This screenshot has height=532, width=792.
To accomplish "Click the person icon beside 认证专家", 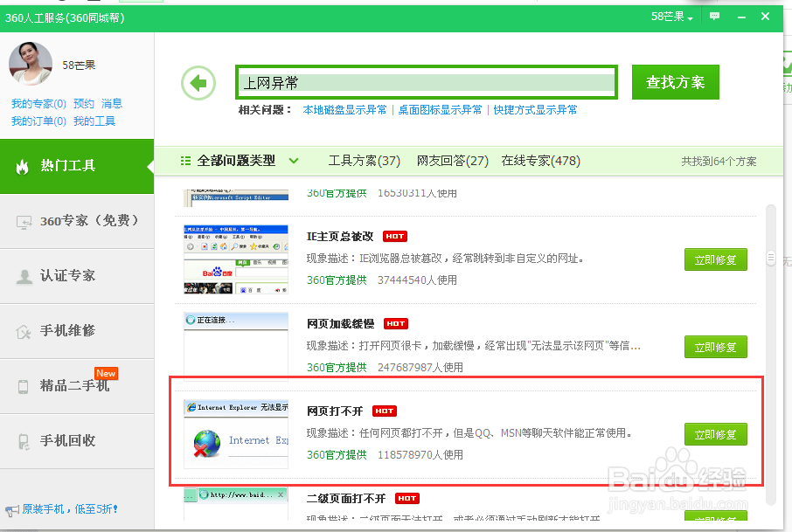I will (24, 277).
